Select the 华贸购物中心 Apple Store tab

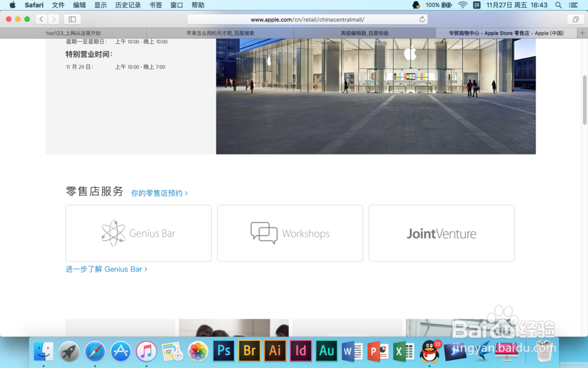[x=506, y=33]
